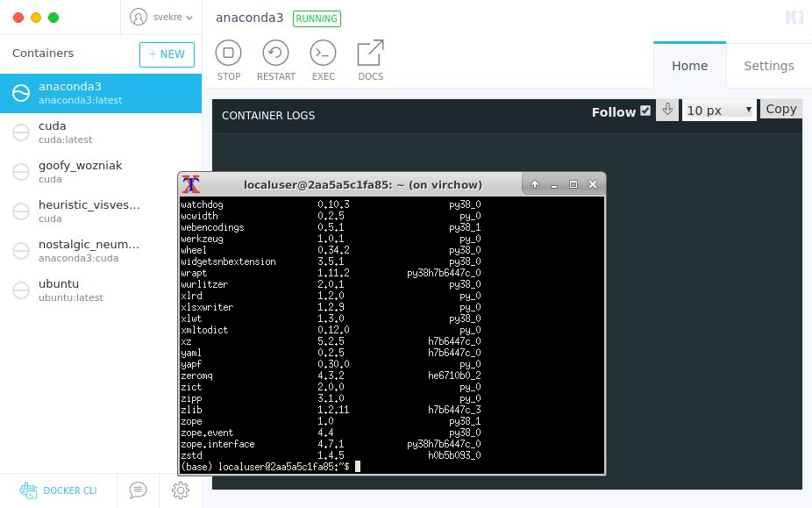
Task: Click the heuristic_visves status icon
Action: coord(21,211)
